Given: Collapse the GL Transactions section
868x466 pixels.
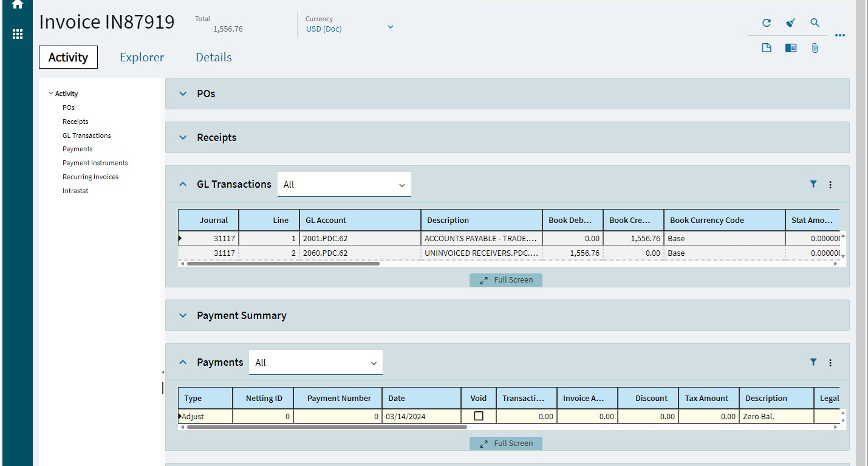Looking at the screenshot, I should 183,184.
